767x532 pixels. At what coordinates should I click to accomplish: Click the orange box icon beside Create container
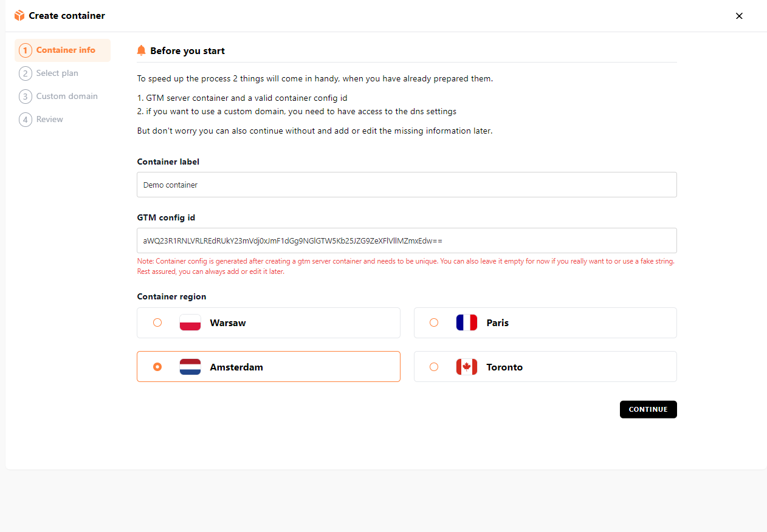pos(19,16)
